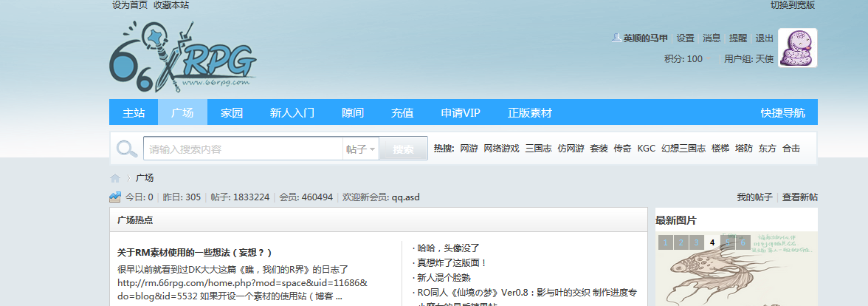This screenshot has height=306, width=868.
Task: Open new member qq.asd profile
Action: (x=406, y=197)
